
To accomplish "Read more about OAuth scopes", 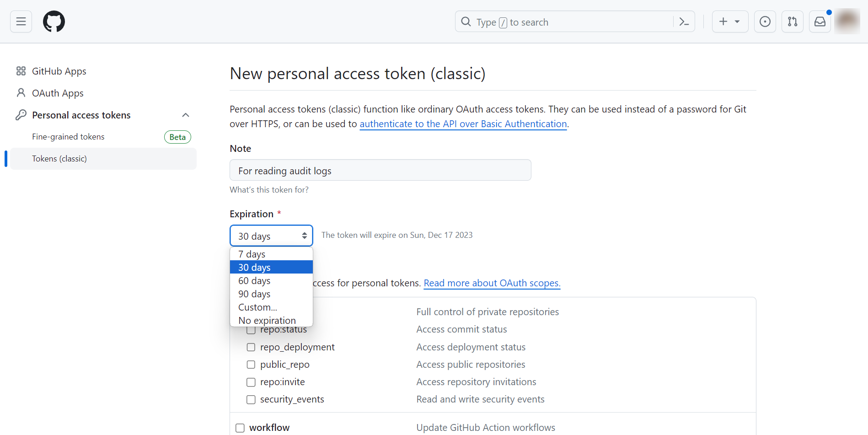I will tap(492, 283).
